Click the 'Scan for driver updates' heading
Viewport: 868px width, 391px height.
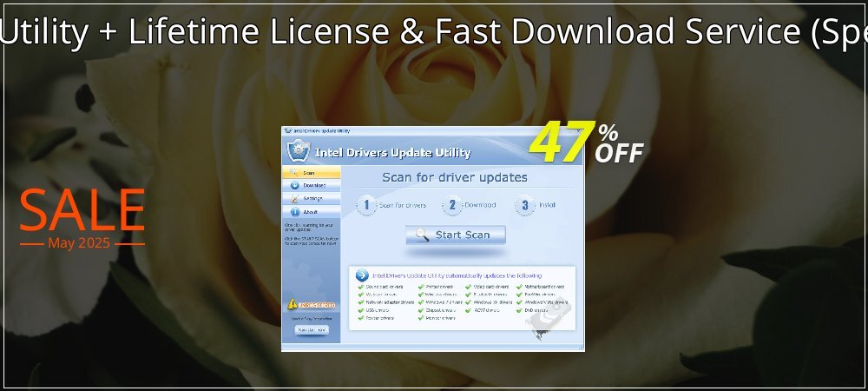455,178
